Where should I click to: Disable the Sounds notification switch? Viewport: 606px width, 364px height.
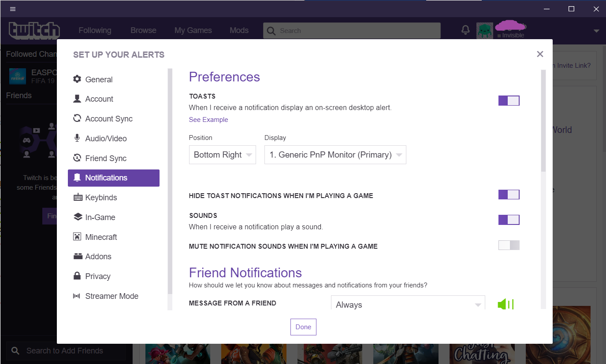pos(509,220)
